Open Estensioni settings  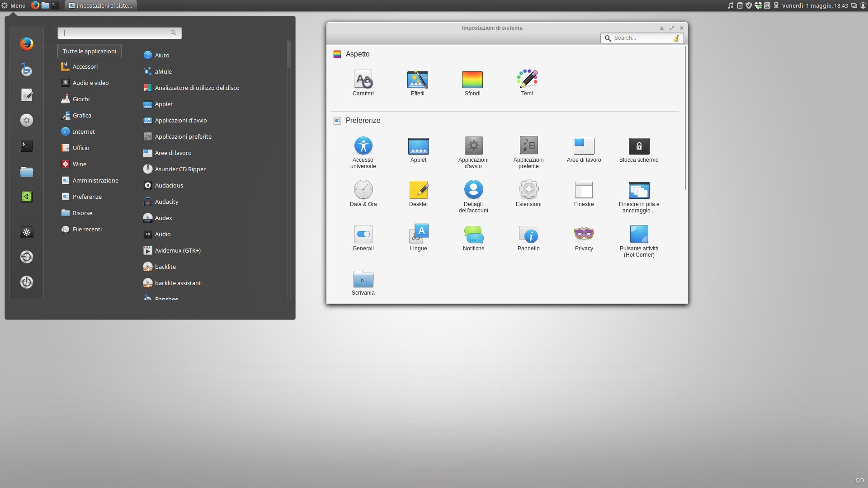pyautogui.click(x=528, y=193)
